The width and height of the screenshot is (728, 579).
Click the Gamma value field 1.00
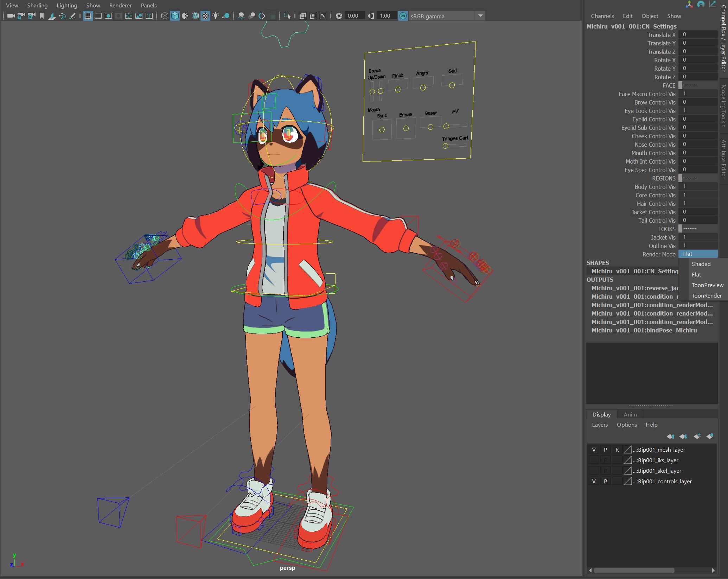click(386, 16)
